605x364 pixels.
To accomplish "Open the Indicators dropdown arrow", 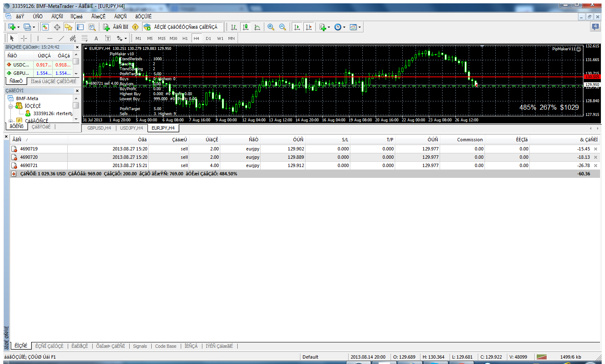I will pyautogui.click(x=329, y=27).
